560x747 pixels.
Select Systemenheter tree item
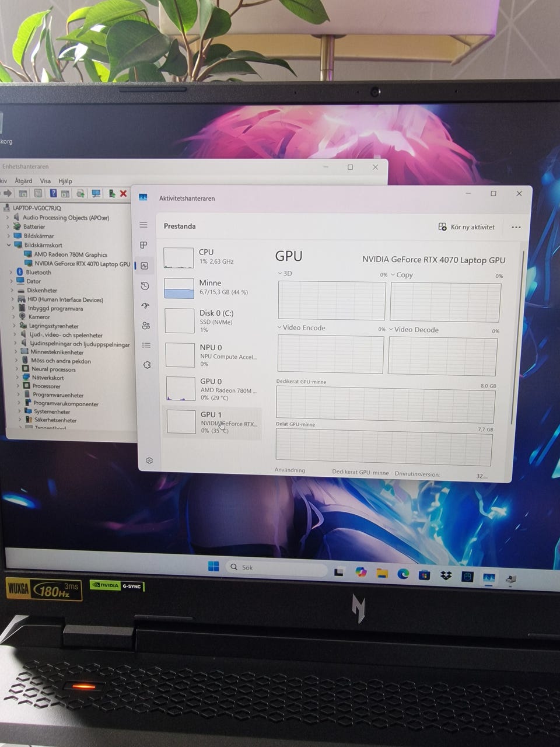(47, 411)
